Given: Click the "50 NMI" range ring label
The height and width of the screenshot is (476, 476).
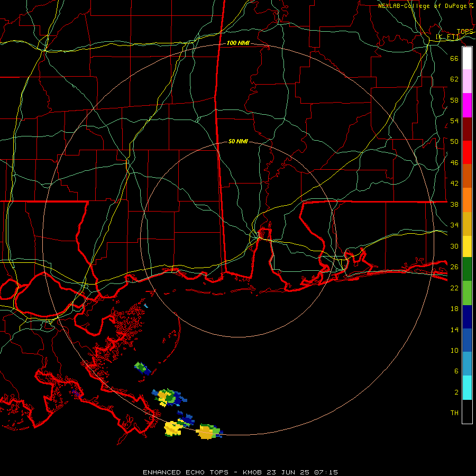Looking at the screenshot, I should (x=238, y=141).
